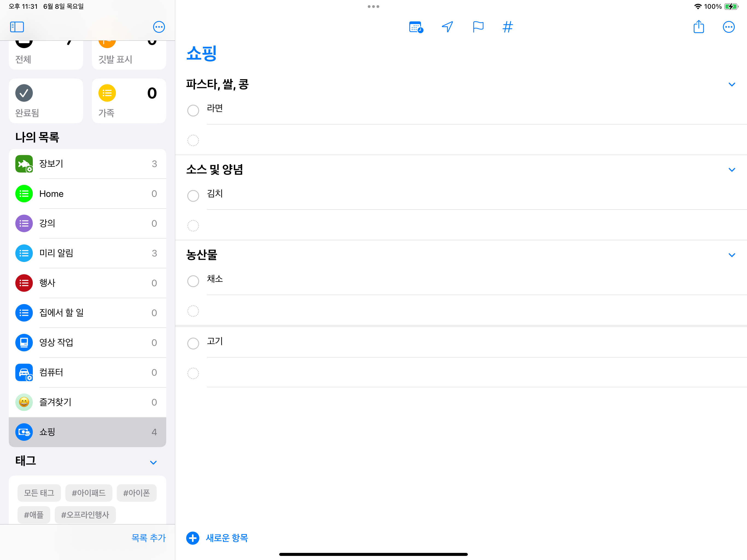Tap the hashtag tag toolbar icon

(507, 27)
